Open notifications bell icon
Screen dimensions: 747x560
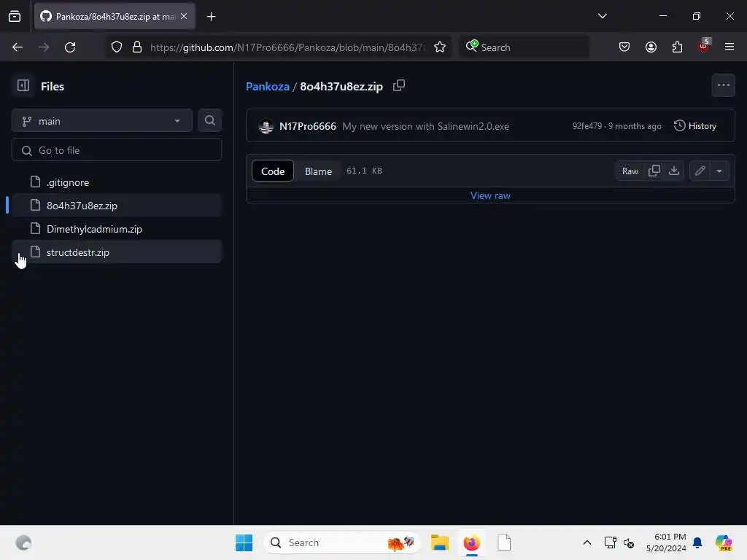pyautogui.click(x=697, y=542)
